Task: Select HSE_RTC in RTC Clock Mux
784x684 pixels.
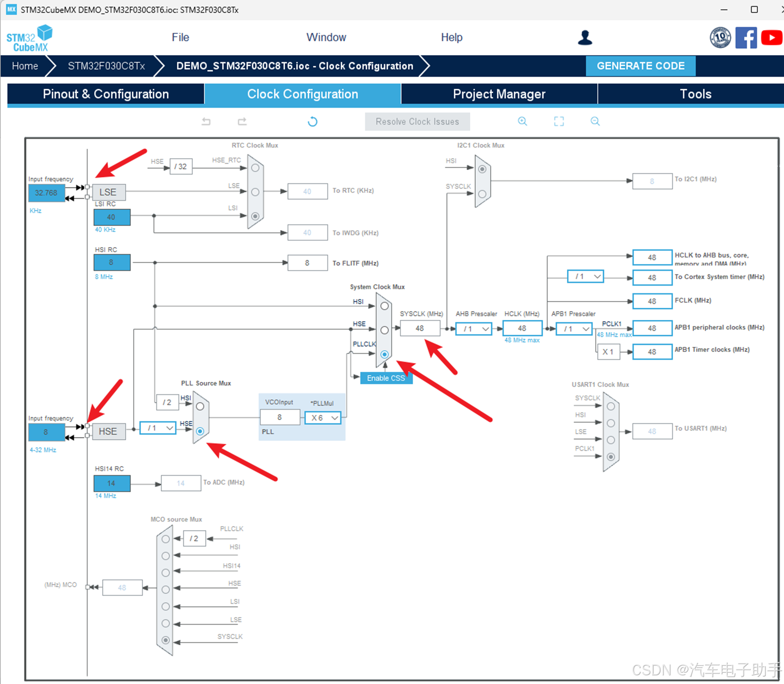Action: tap(255, 168)
